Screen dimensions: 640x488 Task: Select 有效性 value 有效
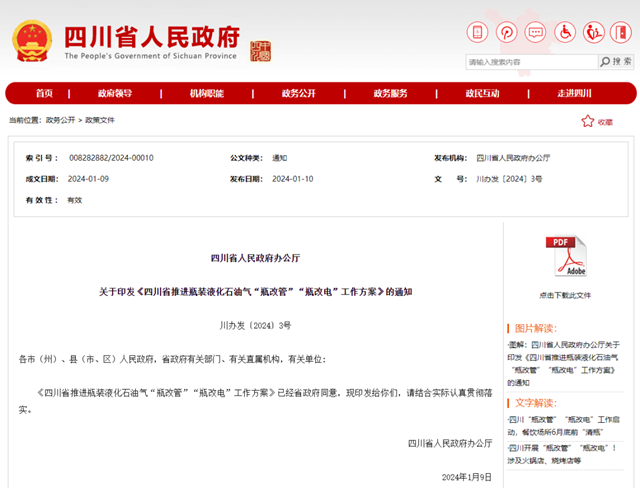[x=75, y=200]
